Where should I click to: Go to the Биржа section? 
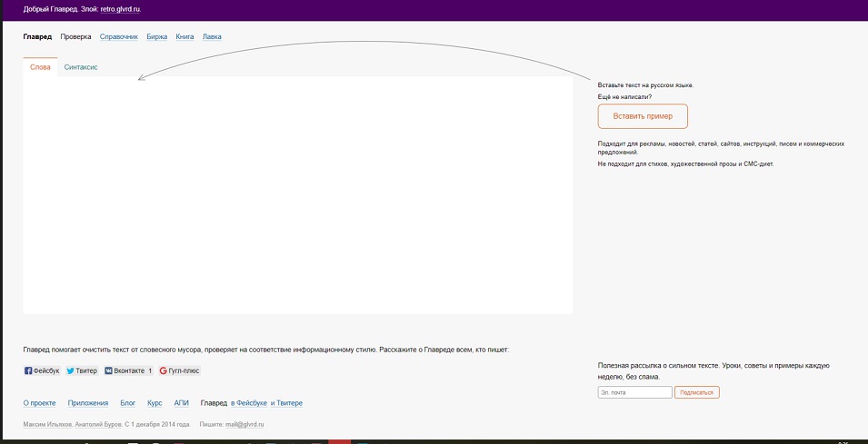point(157,37)
